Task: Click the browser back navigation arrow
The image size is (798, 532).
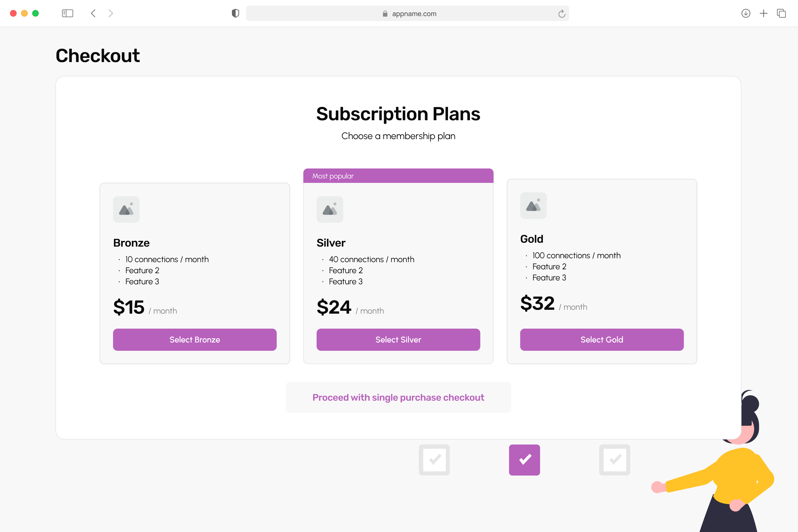Action: click(93, 13)
